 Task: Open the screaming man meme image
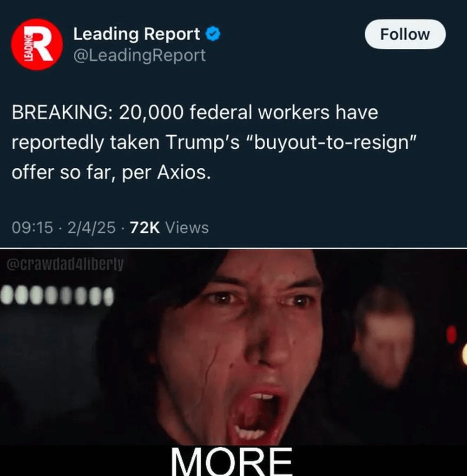click(x=233, y=348)
